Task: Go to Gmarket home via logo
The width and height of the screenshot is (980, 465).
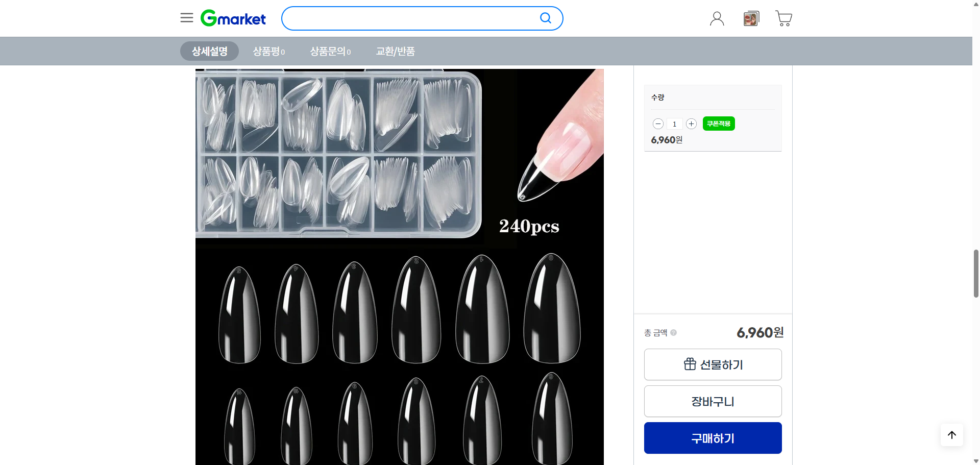Action: 233,18
